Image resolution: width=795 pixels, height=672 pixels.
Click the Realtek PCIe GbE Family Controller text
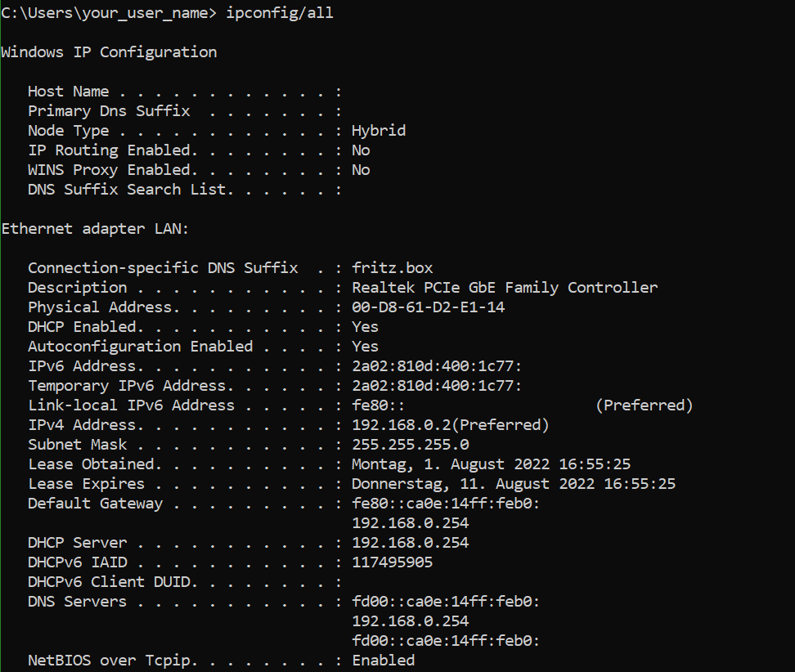(505, 287)
